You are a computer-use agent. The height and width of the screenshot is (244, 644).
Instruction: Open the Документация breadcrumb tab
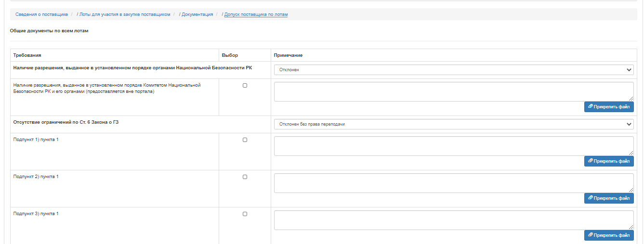(x=197, y=14)
